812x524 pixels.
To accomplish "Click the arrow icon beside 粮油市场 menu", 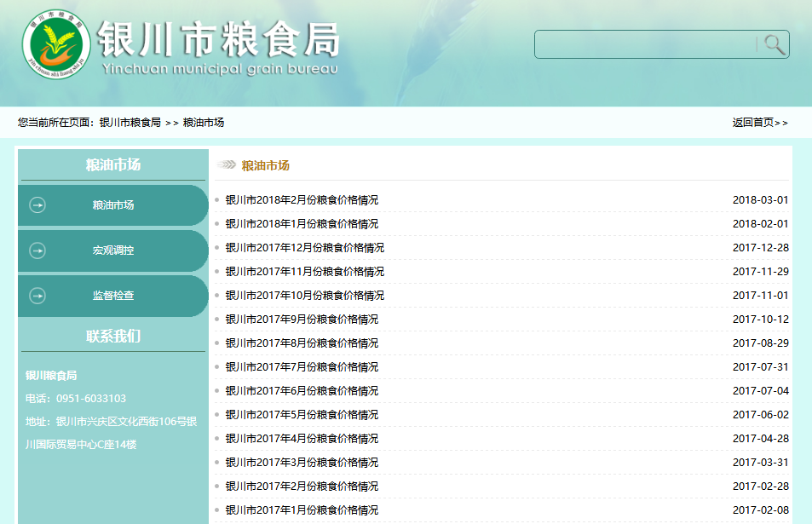I will click(x=37, y=205).
